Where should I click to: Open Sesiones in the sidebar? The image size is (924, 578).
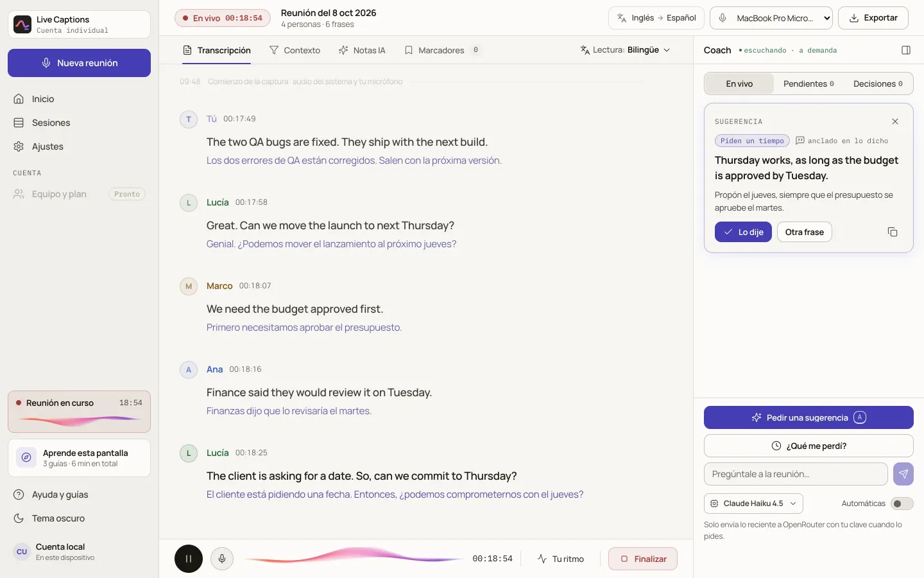pos(80,123)
